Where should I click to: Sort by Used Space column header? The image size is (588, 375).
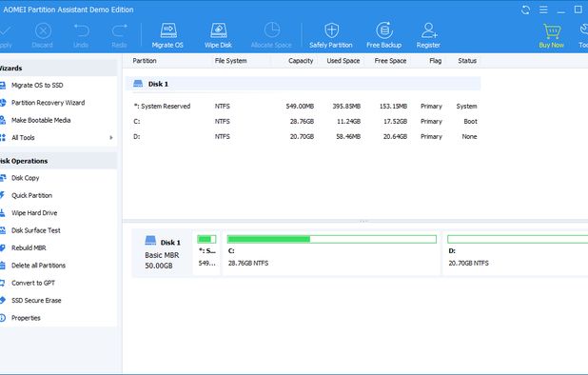[x=343, y=61]
